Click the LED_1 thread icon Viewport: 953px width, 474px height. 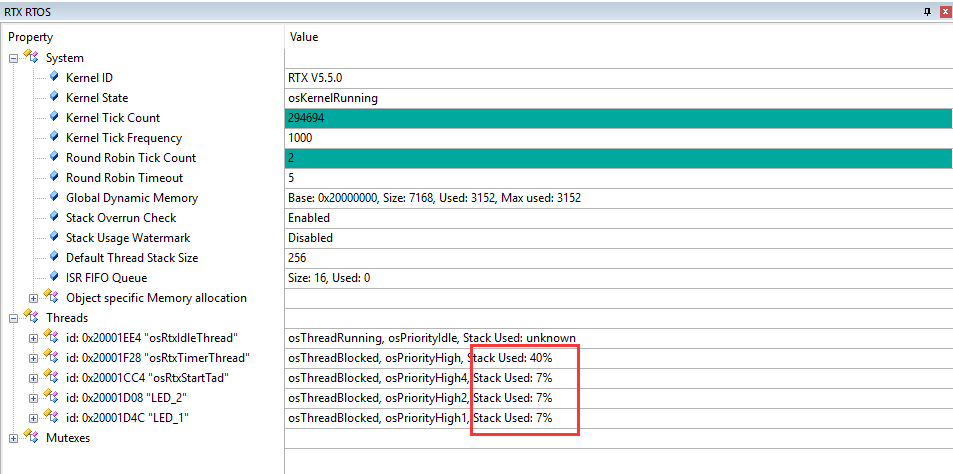pos(51,416)
